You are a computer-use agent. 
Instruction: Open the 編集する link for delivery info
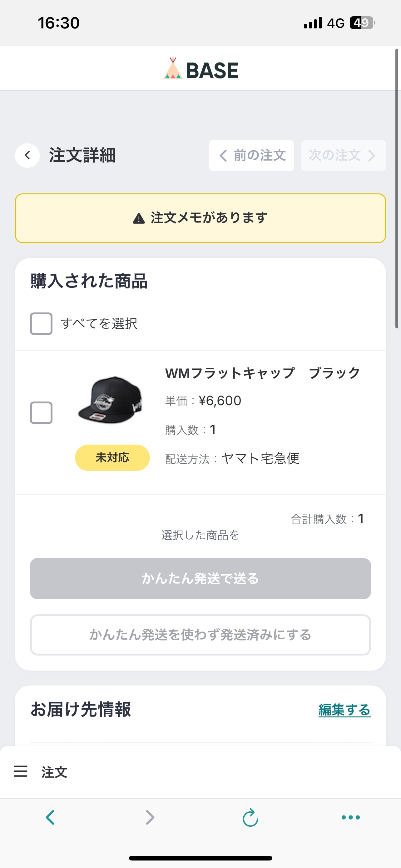point(344,710)
